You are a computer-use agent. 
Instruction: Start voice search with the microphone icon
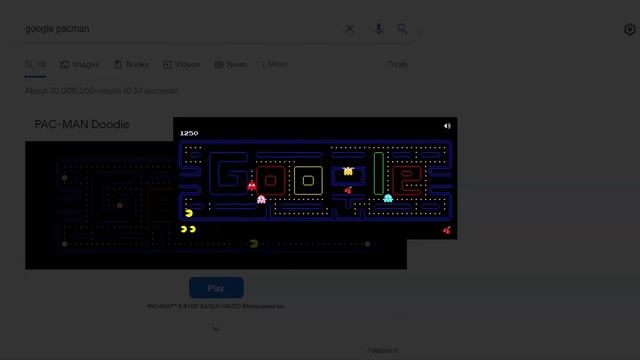(379, 29)
